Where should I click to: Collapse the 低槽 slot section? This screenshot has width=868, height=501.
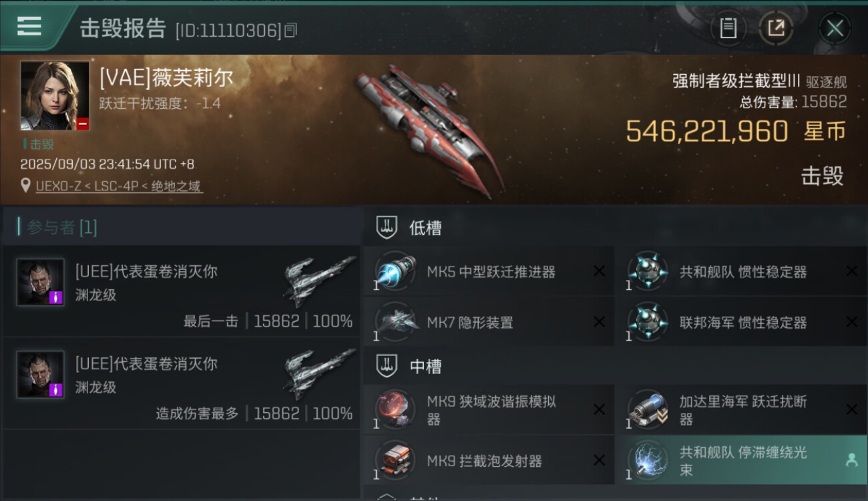click(387, 227)
